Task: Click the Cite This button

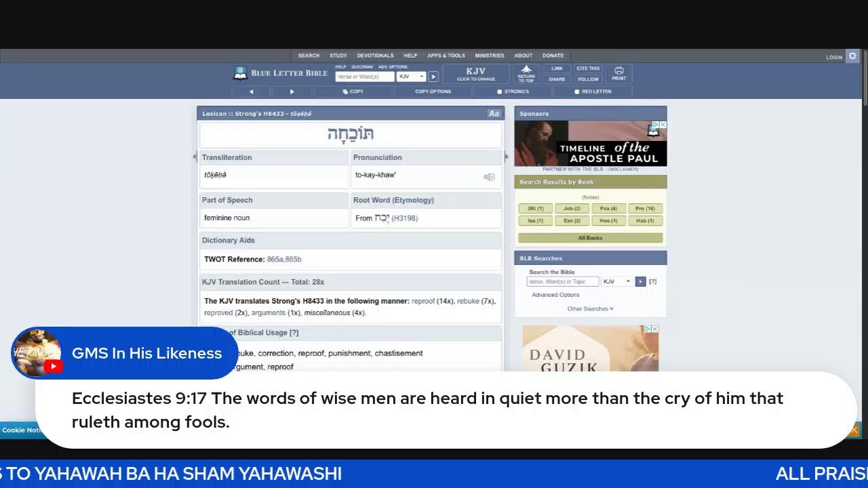Action: tap(588, 68)
